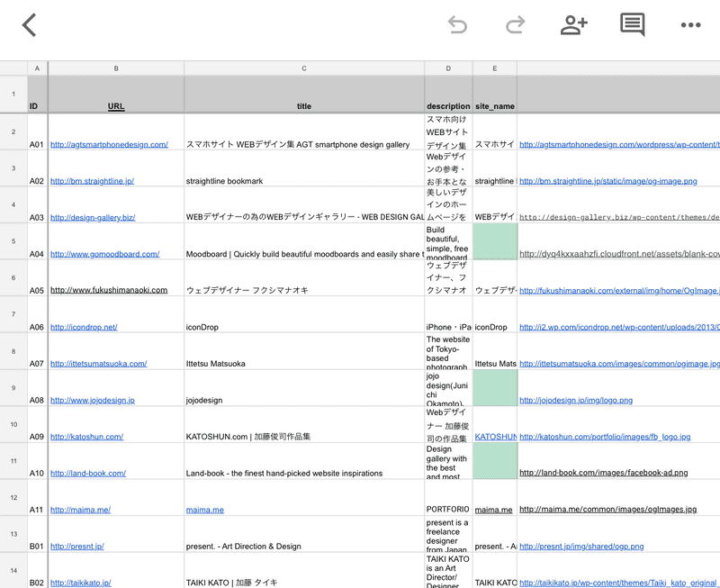Select row 9 header

click(x=13, y=388)
